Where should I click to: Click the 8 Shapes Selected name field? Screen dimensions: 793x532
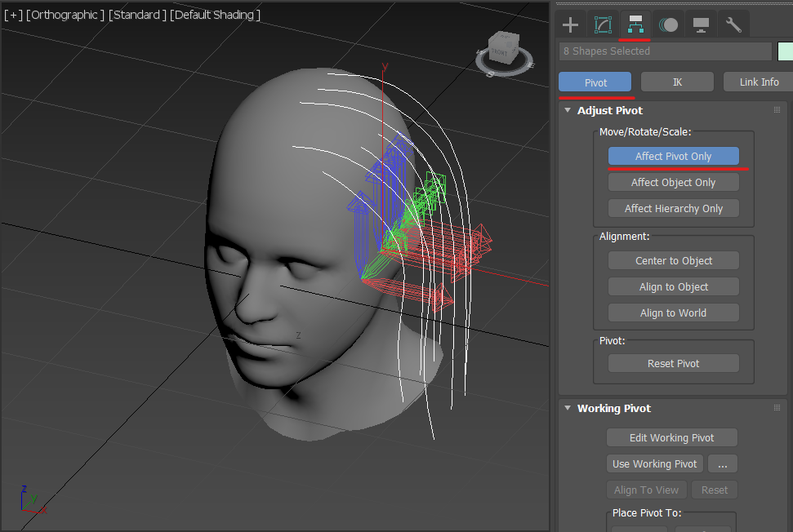[x=665, y=51]
